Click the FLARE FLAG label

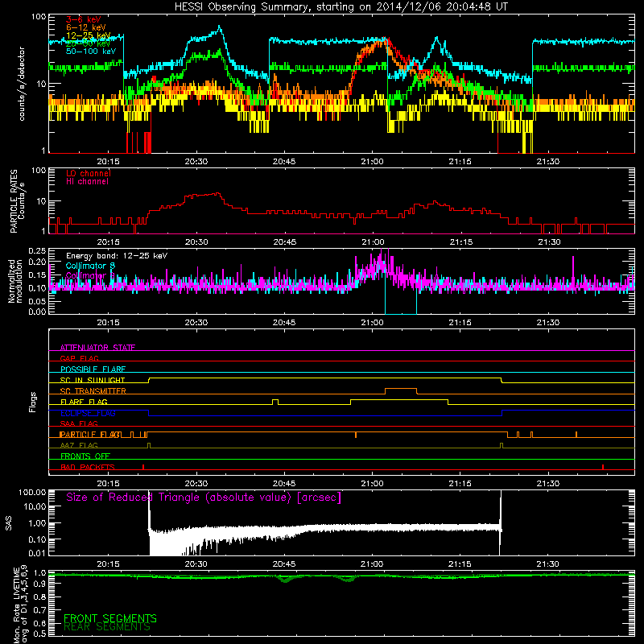coord(84,402)
